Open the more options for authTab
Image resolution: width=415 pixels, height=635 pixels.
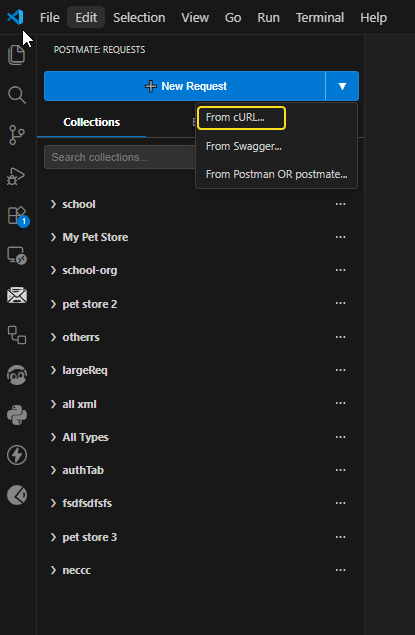(x=341, y=470)
